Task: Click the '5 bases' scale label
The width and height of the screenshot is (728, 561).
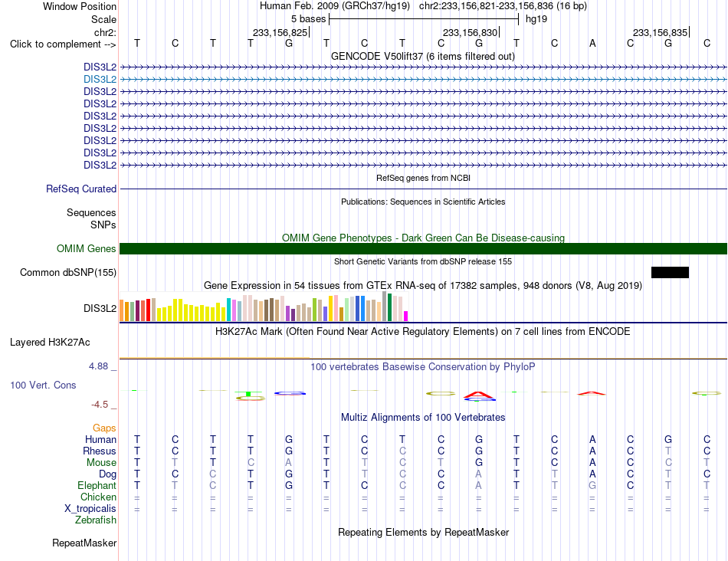Action: pyautogui.click(x=308, y=19)
